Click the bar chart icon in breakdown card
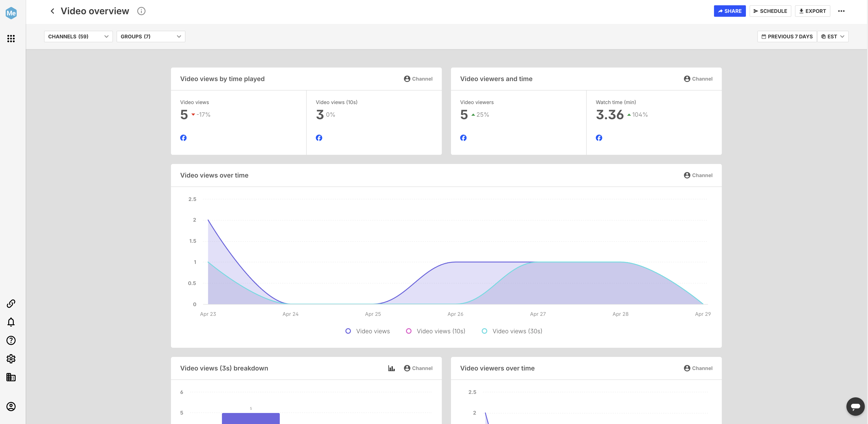 (x=391, y=368)
